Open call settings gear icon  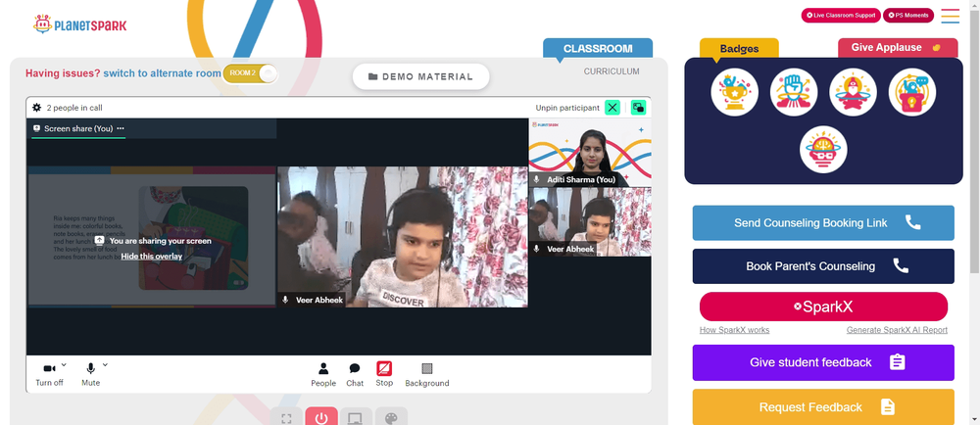pos(37,108)
